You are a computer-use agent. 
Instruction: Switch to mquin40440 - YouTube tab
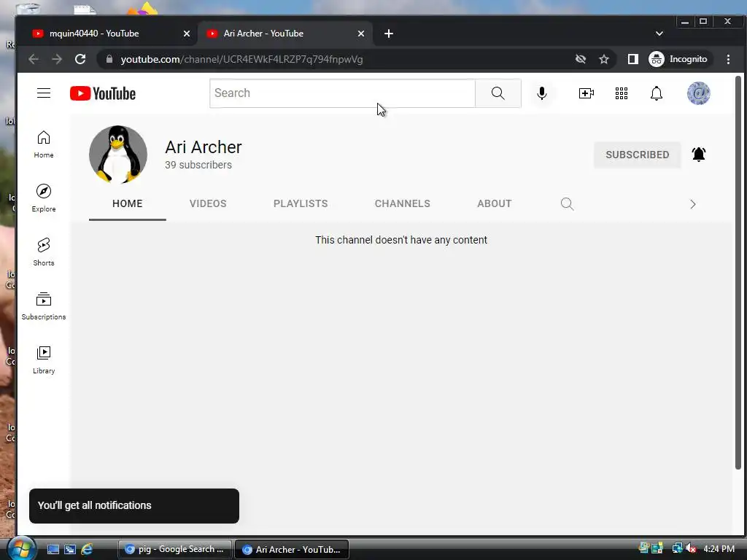[x=94, y=34]
